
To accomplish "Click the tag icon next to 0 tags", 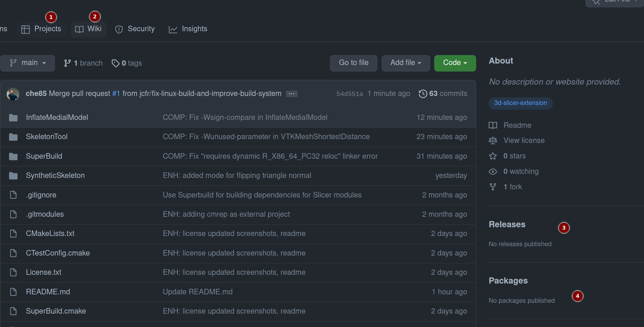I will coord(115,63).
